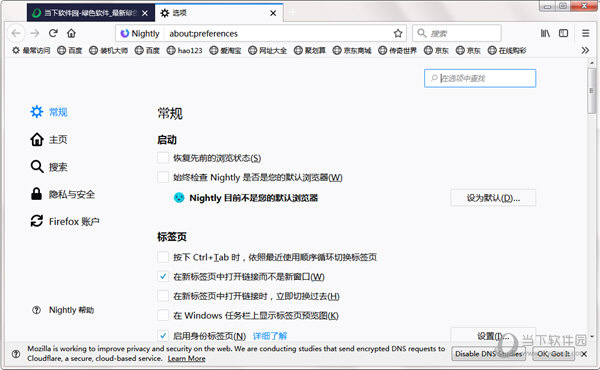This screenshot has height=370, width=600.
Task: Open the 装机大师 bookmark
Action: (108, 50)
